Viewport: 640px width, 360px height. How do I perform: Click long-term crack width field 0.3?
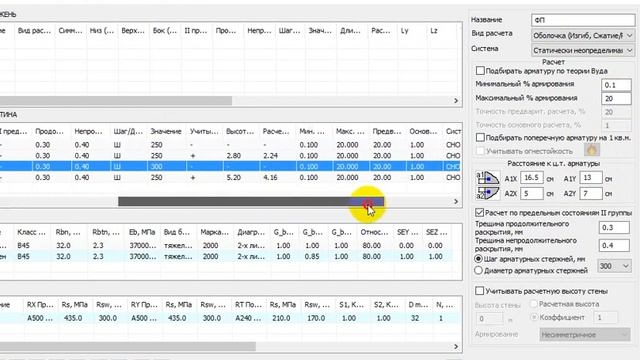(x=614, y=227)
